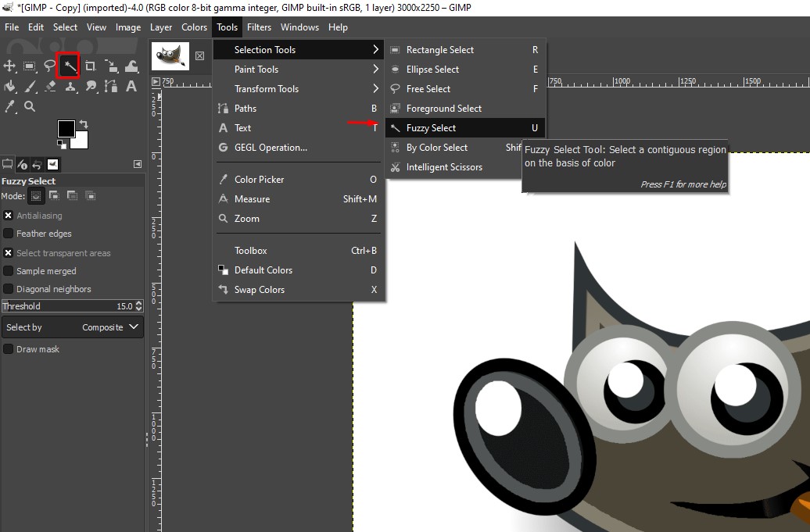
Task: Choose the Eraser tool
Action: click(51, 86)
